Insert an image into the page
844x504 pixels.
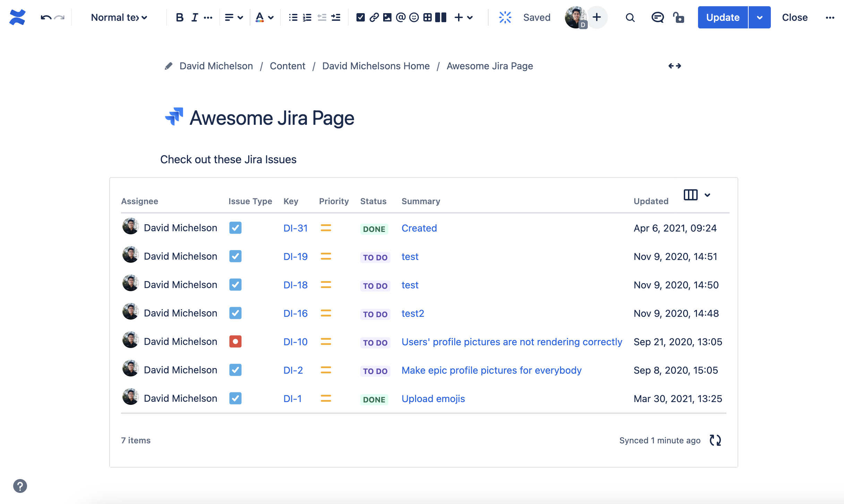[387, 17]
